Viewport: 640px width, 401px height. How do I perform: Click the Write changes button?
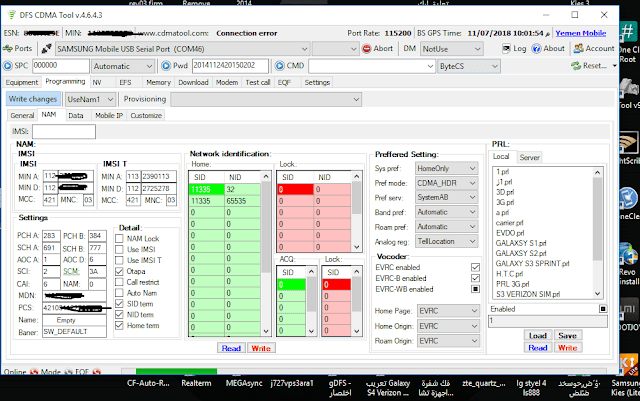[33, 99]
